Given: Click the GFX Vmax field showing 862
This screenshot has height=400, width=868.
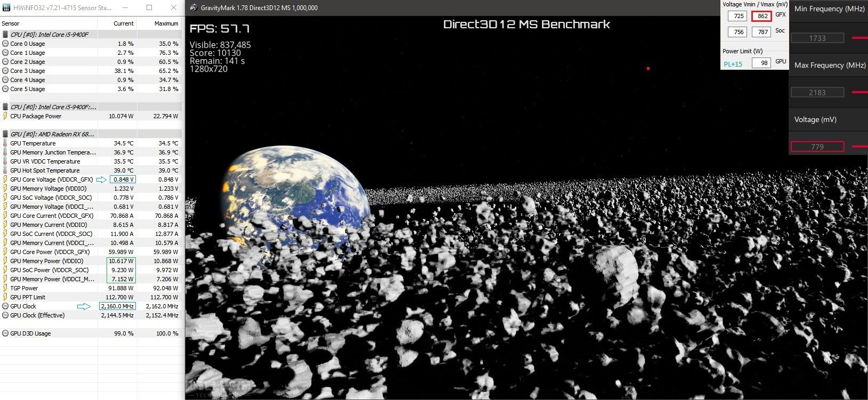Looking at the screenshot, I should pos(762,16).
